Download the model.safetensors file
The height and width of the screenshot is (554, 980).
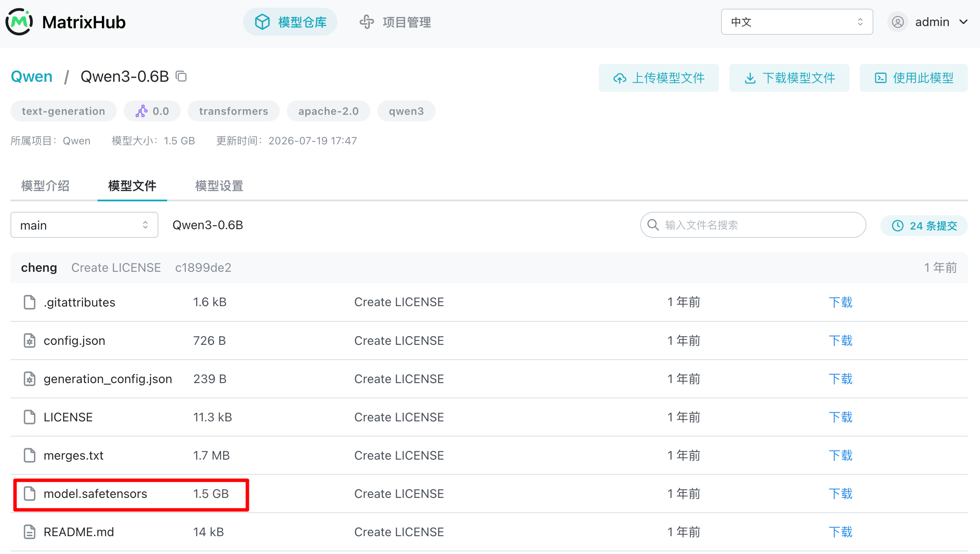[x=840, y=494]
